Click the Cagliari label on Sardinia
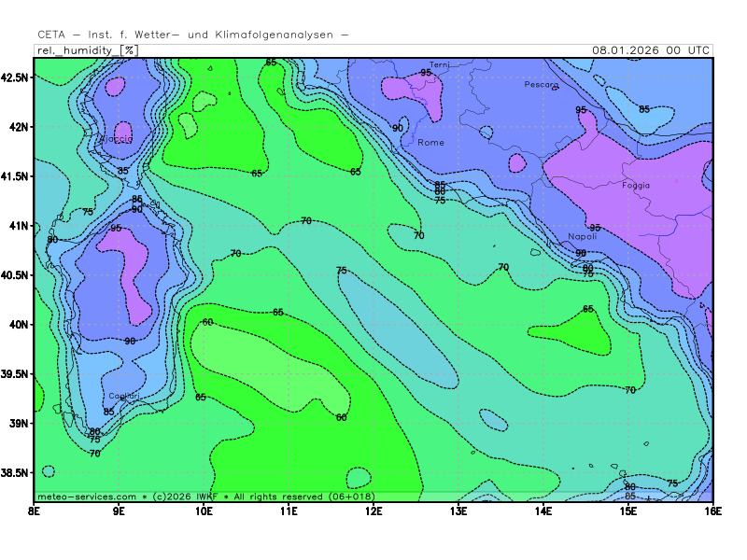Image resolution: width=747 pixels, height=560 pixels. click(x=124, y=396)
